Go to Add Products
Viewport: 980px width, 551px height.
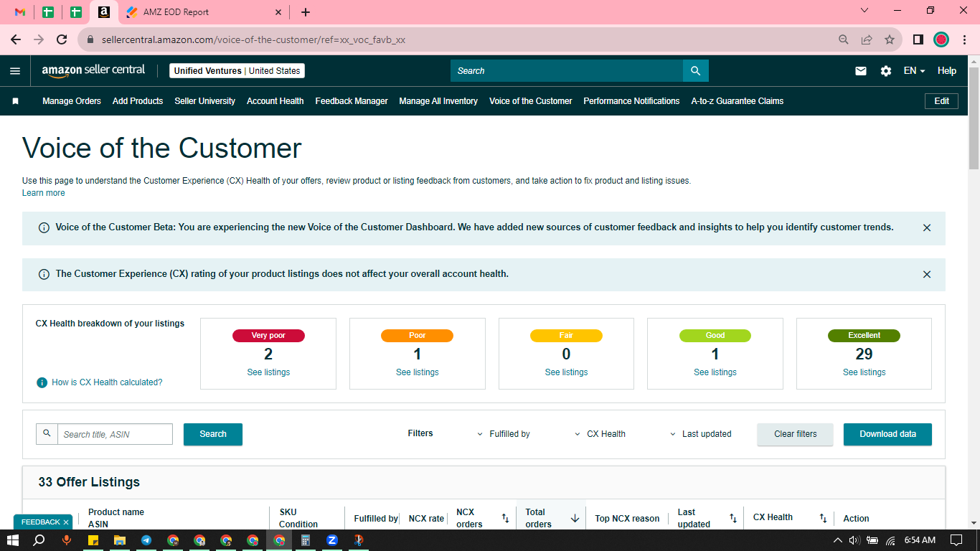pyautogui.click(x=138, y=101)
